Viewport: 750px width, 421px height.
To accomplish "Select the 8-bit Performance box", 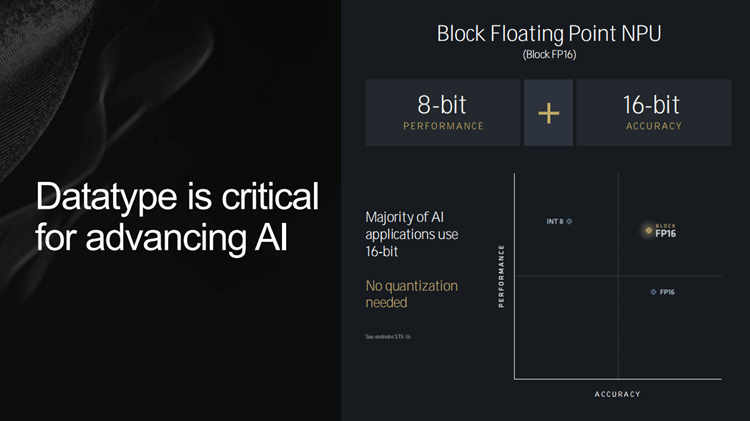I will point(442,113).
